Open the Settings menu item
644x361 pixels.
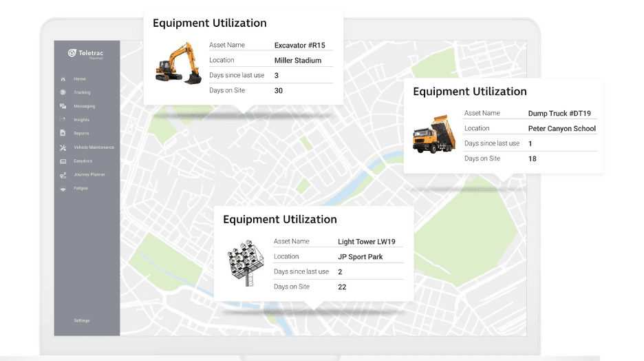[81, 320]
